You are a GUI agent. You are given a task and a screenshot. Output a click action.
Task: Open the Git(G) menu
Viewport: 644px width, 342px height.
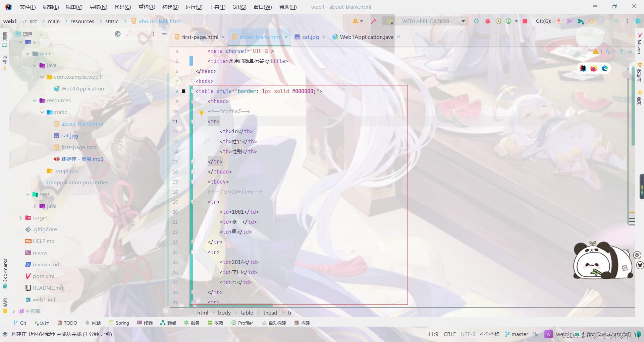(239, 7)
